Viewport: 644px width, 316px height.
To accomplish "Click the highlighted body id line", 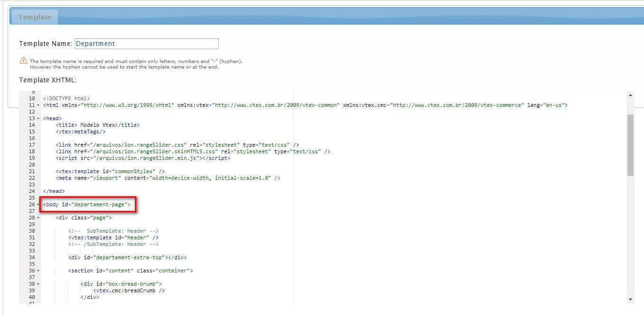I will pyautogui.click(x=87, y=204).
